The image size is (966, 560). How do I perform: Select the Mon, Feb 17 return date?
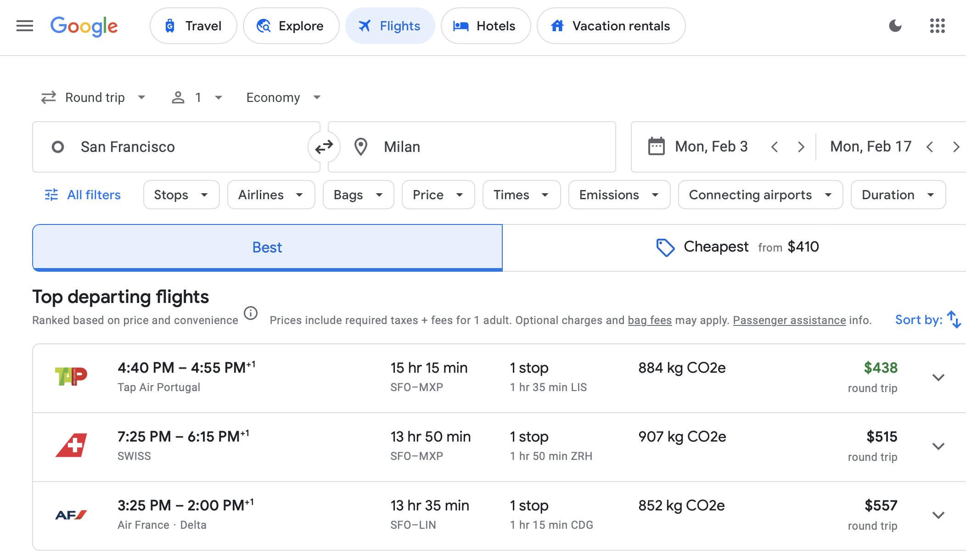[x=871, y=146]
